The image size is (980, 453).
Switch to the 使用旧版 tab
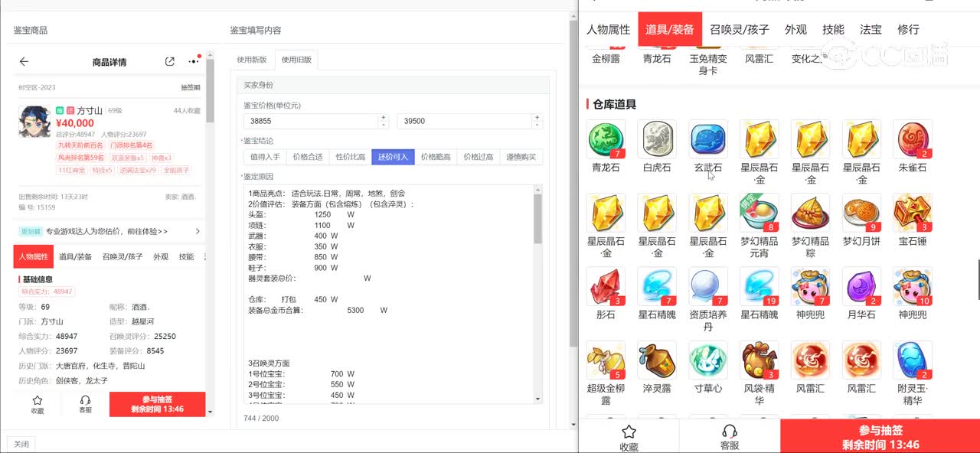pos(296,60)
